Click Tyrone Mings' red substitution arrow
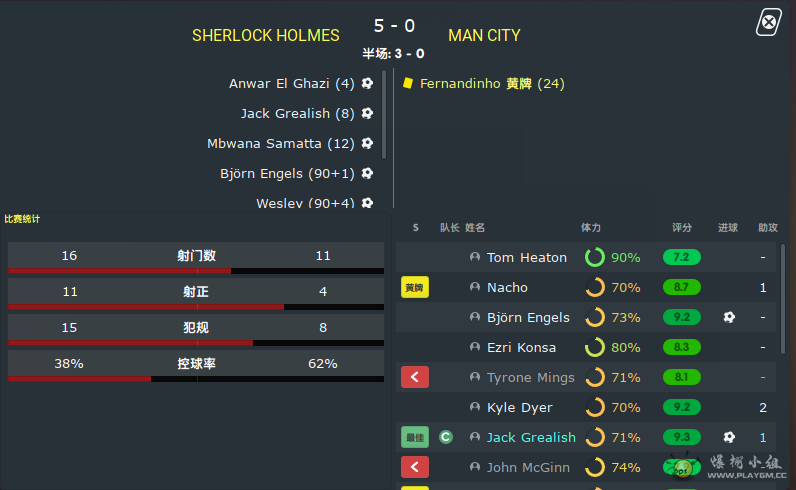 [414, 378]
